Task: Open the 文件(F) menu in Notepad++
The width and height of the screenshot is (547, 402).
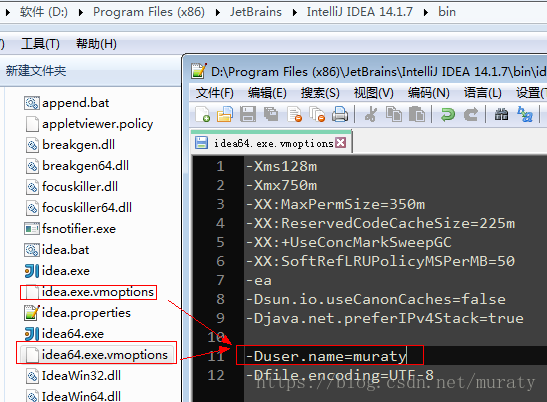Action: 214,93
